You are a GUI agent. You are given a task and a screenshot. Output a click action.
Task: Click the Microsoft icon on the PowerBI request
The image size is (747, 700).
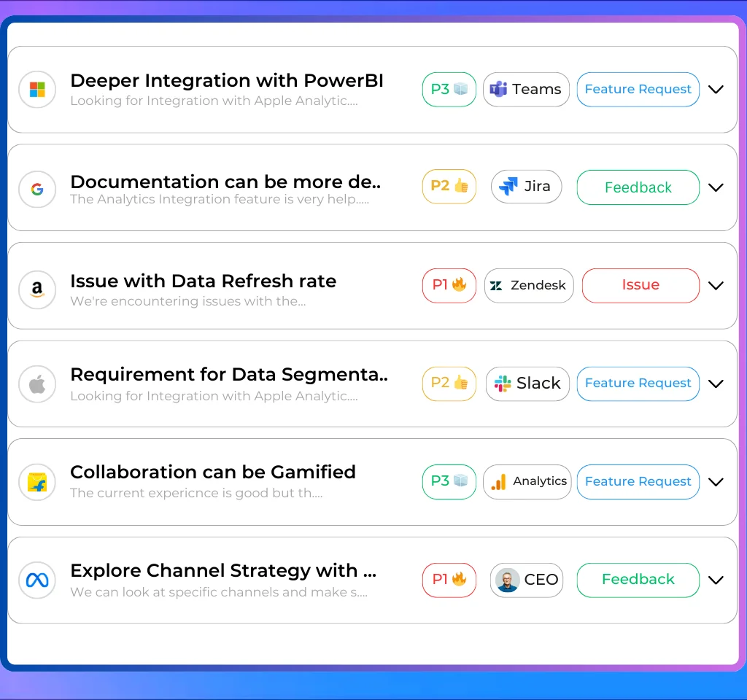pos(37,90)
